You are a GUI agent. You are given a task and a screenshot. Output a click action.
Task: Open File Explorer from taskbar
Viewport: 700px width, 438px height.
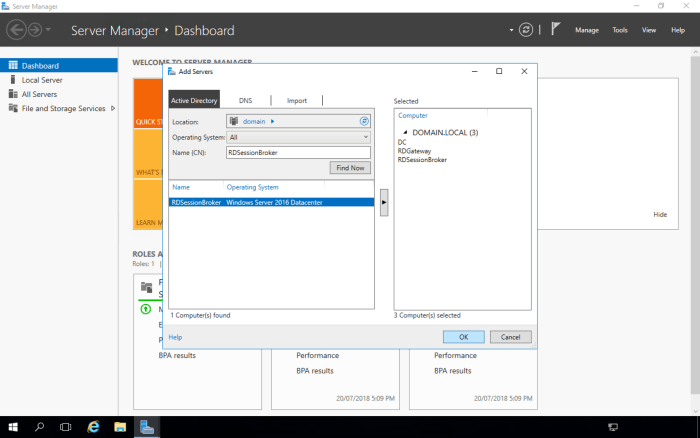pos(120,427)
